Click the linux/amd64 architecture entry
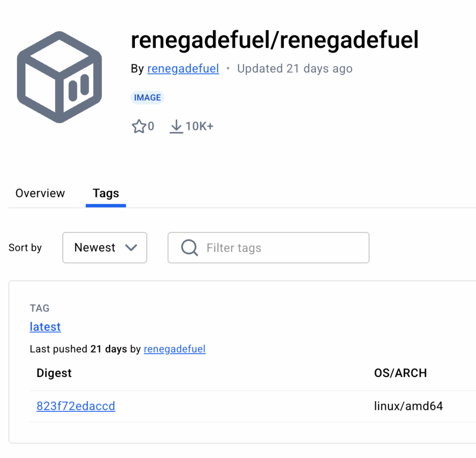476x458 pixels. point(409,406)
